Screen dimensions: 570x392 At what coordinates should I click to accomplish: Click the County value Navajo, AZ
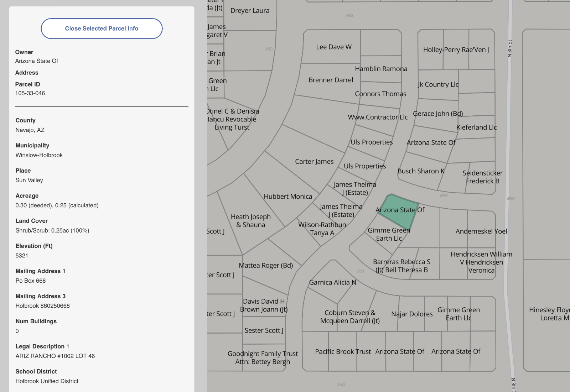[30, 130]
